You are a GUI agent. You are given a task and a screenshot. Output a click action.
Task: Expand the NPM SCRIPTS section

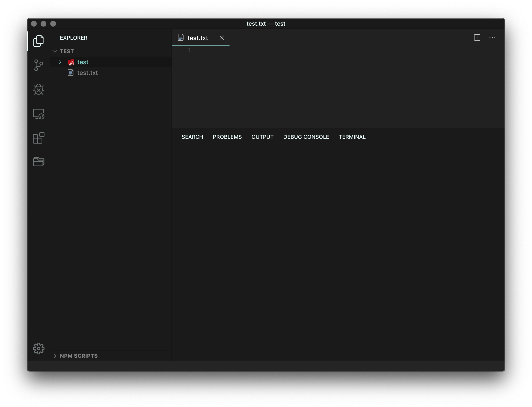pyautogui.click(x=55, y=356)
